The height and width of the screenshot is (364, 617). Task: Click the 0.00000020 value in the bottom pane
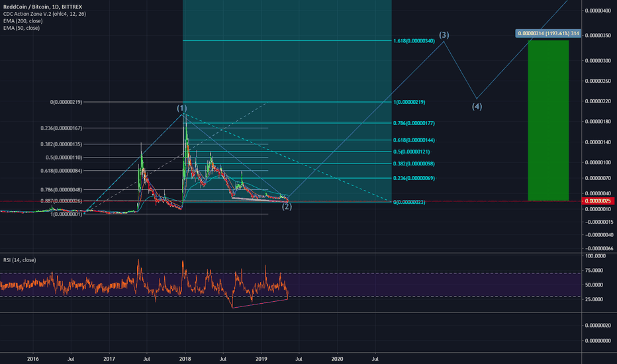pos(598,326)
